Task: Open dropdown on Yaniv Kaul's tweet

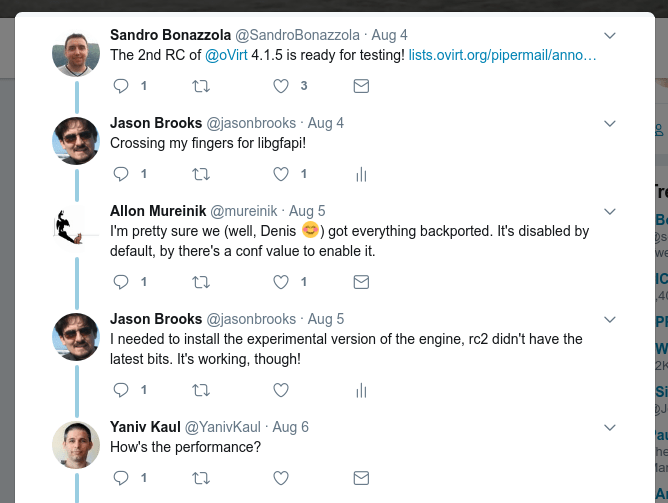Action: coord(610,427)
